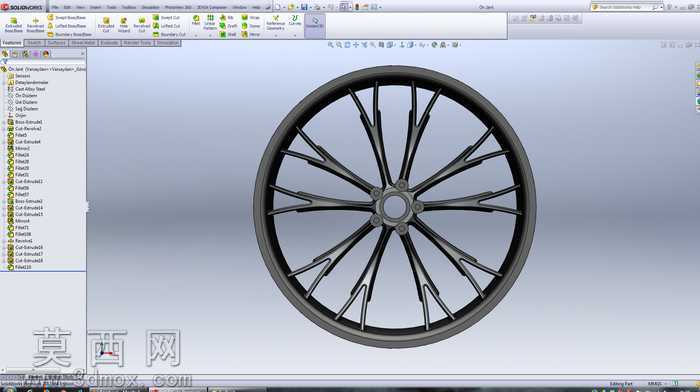Open the Window menu
This screenshot has width=700, height=392.
(239, 8)
